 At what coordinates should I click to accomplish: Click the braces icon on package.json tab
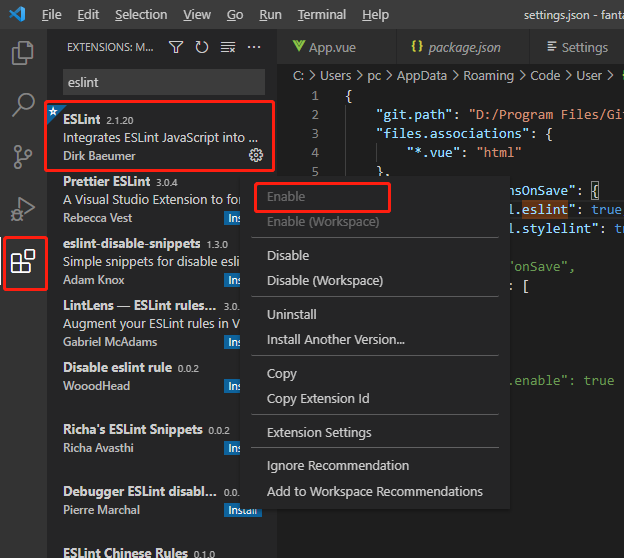[417, 47]
